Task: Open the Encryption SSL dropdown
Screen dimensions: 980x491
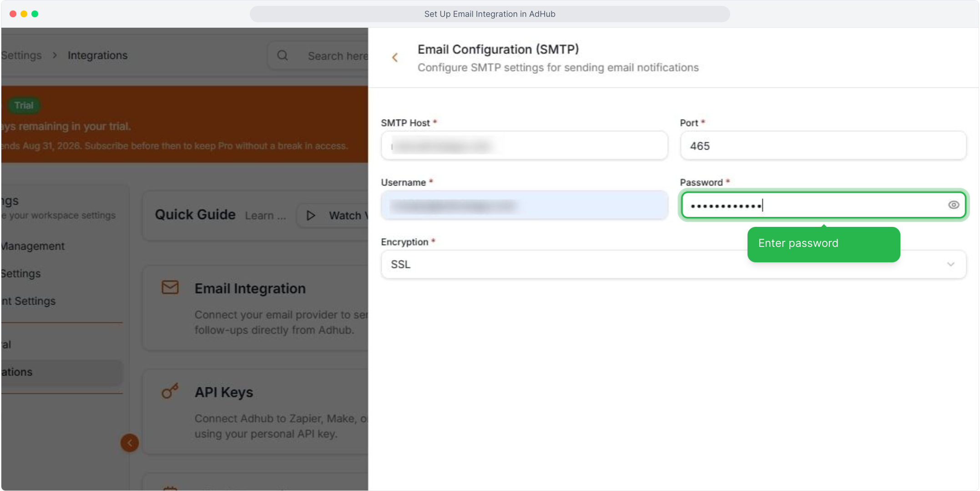Action: coord(673,265)
